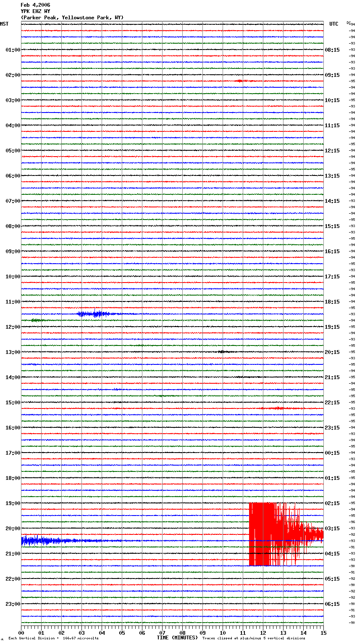
Task: Click the '02:15' UTC time label
Action: pyautogui.click(x=332, y=503)
